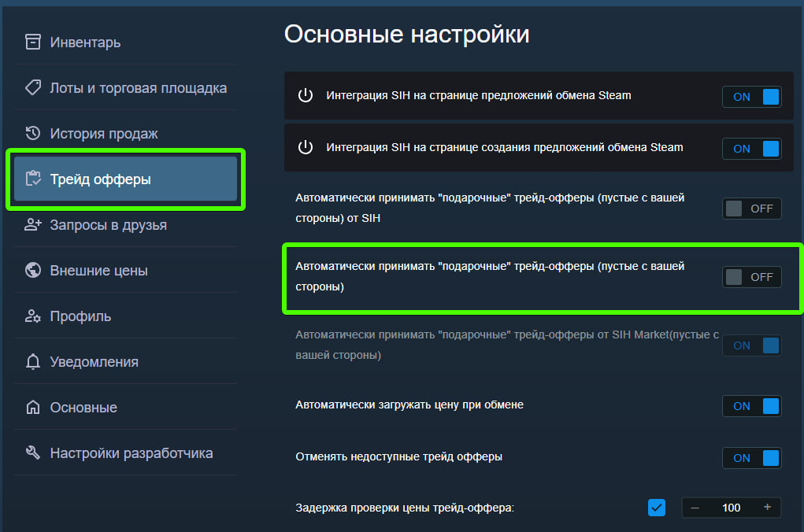The width and height of the screenshot is (804, 532).
Task: Increase price check delay with plus button
Action: coord(767,508)
